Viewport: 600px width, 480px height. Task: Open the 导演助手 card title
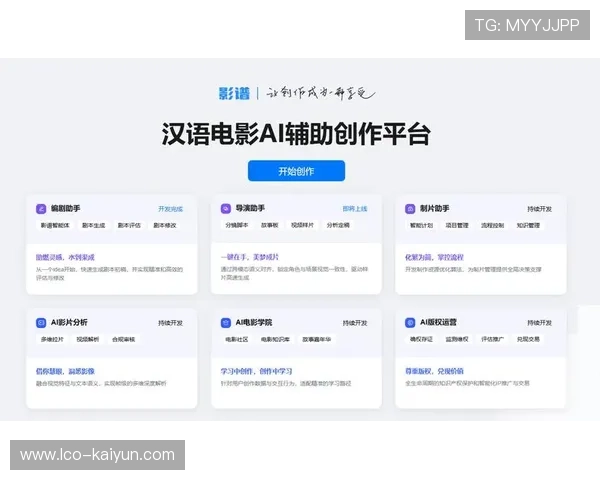pyautogui.click(x=250, y=208)
